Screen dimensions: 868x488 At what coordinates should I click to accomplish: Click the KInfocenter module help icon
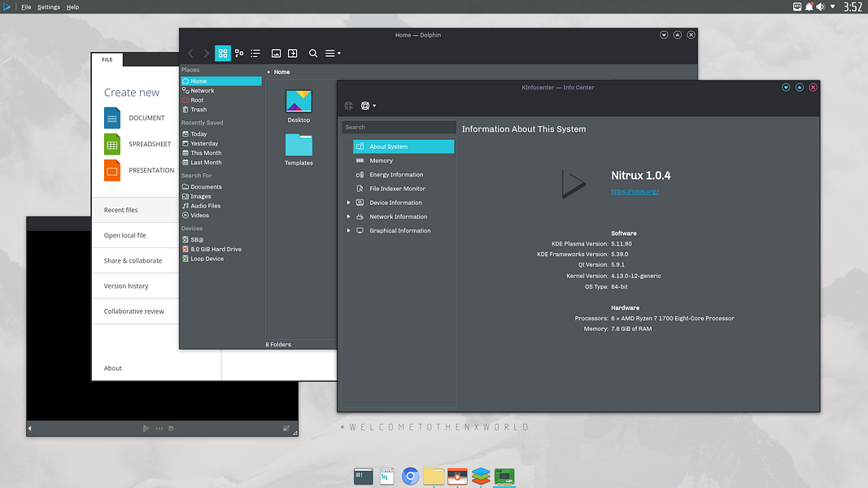(348, 106)
